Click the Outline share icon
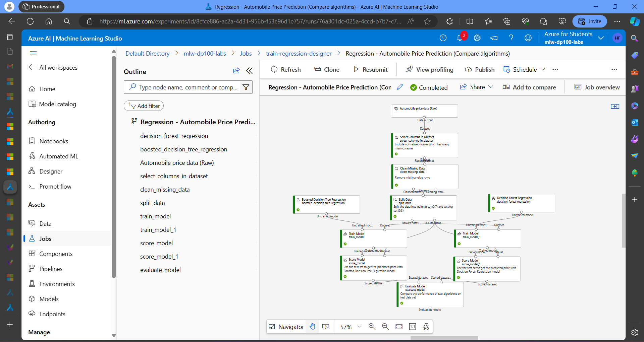This screenshot has width=644, height=342. point(236,71)
